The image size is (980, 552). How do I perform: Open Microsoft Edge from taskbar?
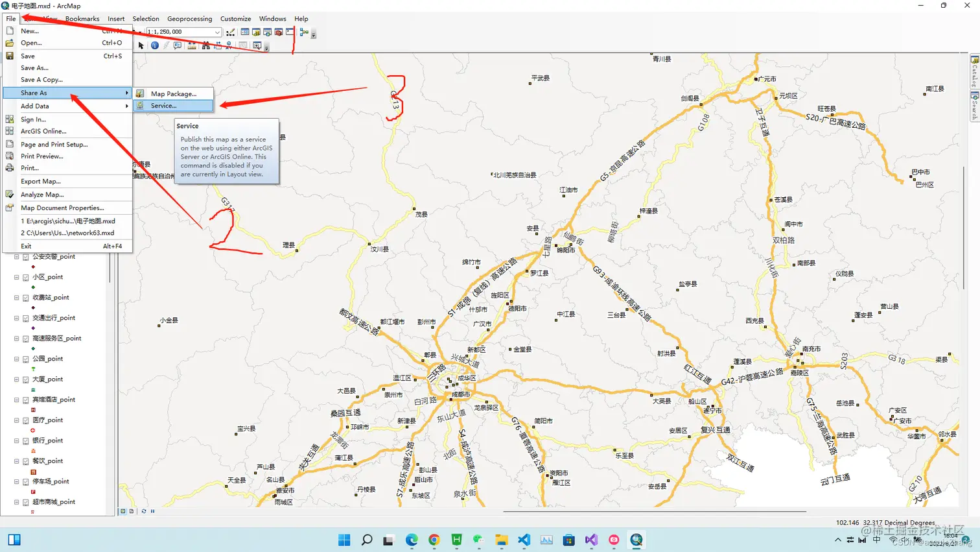point(412,540)
